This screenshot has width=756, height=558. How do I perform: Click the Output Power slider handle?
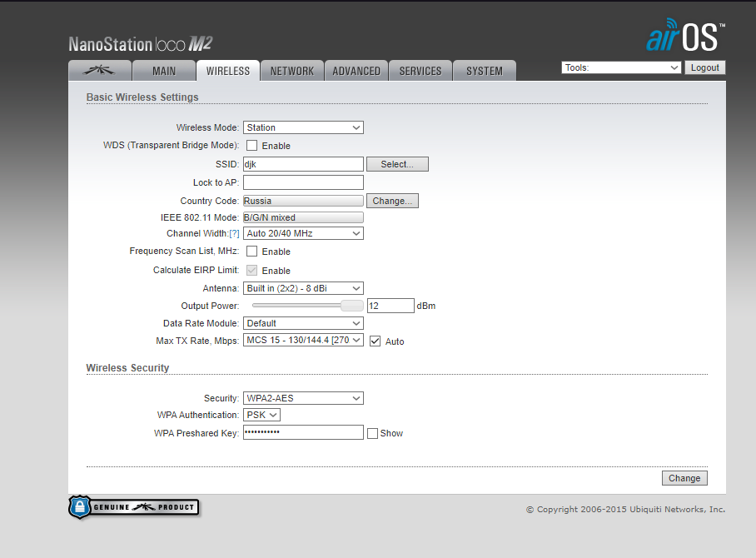click(352, 306)
